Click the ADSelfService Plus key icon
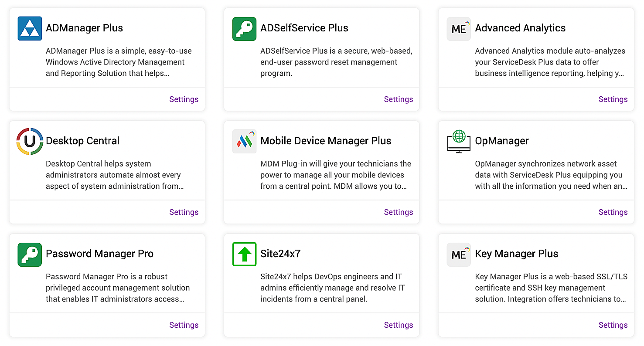644x346 pixels. pyautogui.click(x=244, y=28)
